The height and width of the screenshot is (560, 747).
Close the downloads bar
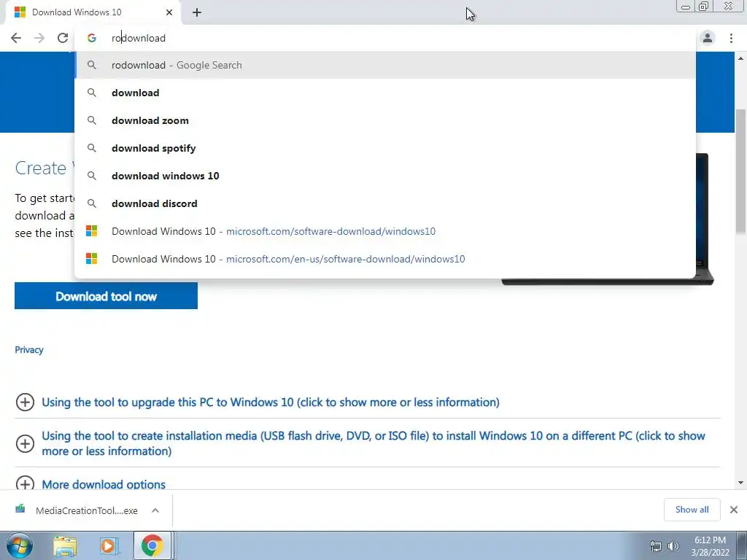tap(734, 510)
